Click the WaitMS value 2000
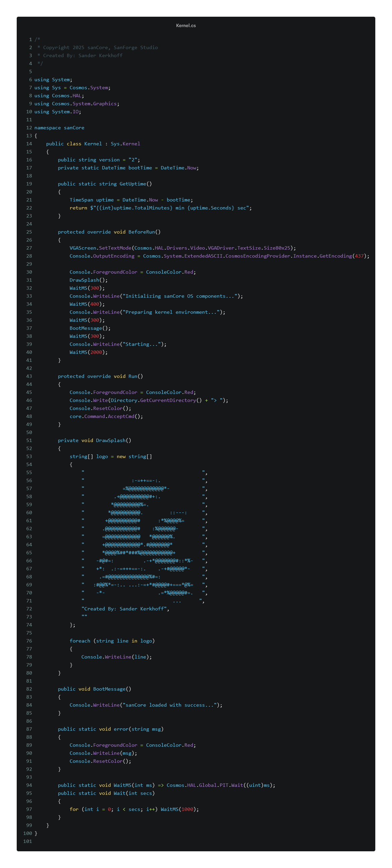Image resolution: width=392 pixels, height=868 pixels. (x=96, y=352)
